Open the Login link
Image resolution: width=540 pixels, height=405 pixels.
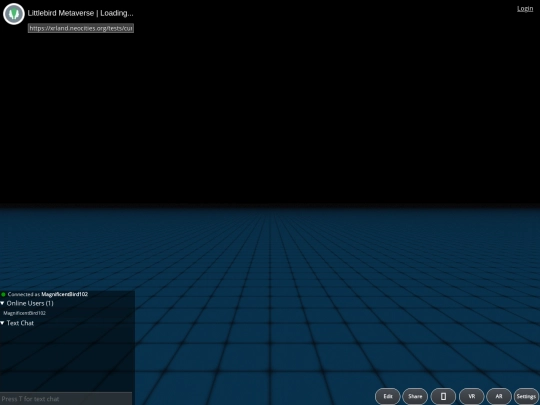pyautogui.click(x=525, y=9)
